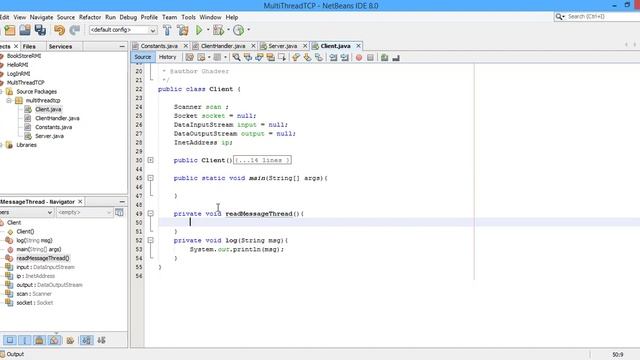Click the Profile Project clock icon
The image size is (640, 360).
click(x=239, y=30)
